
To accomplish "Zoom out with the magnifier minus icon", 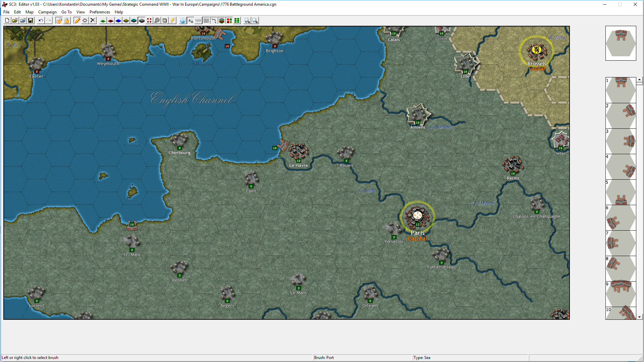I will coord(255,21).
